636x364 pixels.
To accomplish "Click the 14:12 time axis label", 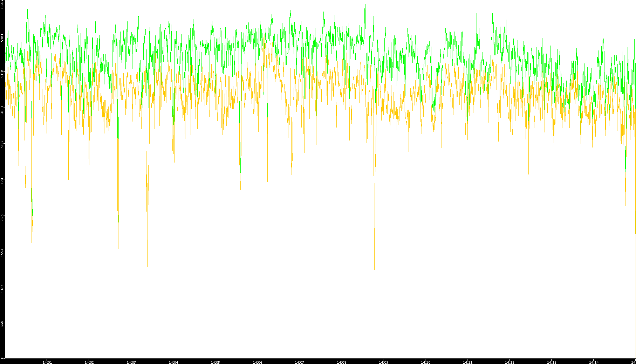I will click(510, 362).
